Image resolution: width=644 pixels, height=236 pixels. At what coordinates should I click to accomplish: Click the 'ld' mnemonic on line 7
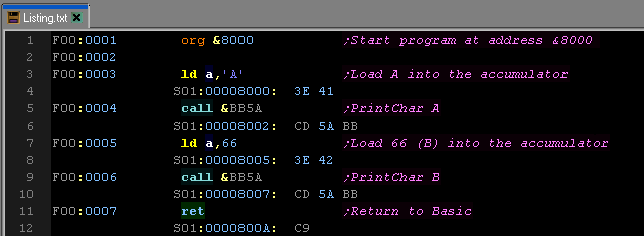[x=189, y=143]
